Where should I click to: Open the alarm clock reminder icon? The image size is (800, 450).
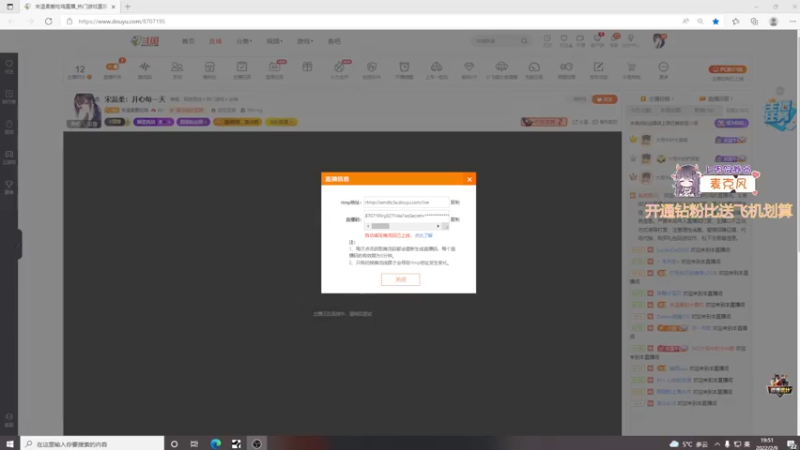pyautogui.click(x=404, y=67)
